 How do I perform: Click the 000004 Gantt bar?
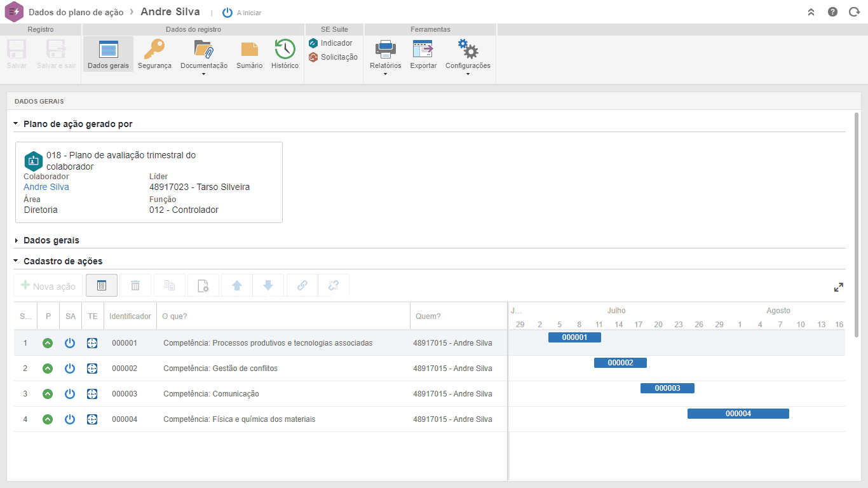(x=738, y=414)
